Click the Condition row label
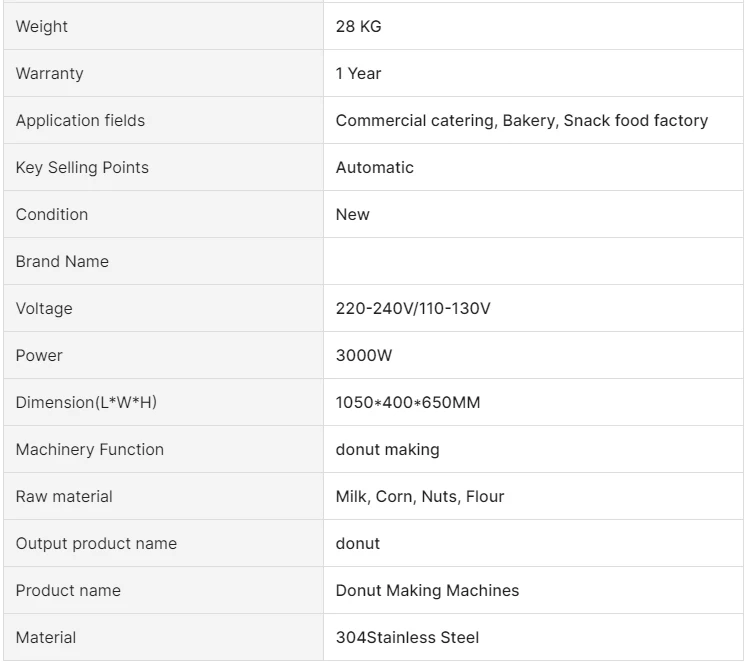745x662 pixels. click(52, 215)
